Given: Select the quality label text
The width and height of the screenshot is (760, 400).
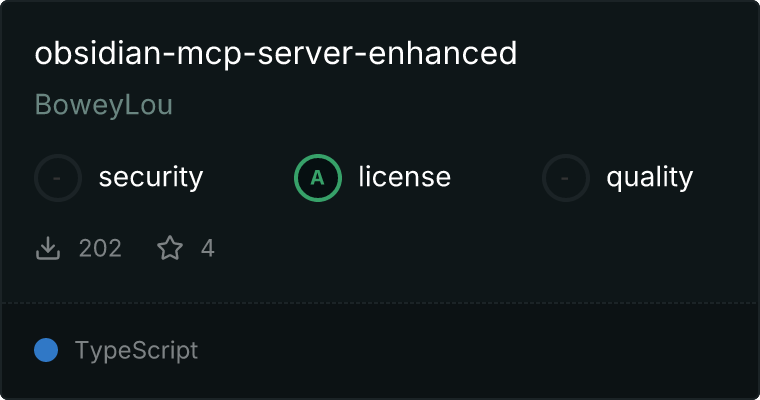Looking at the screenshot, I should click(x=649, y=177).
